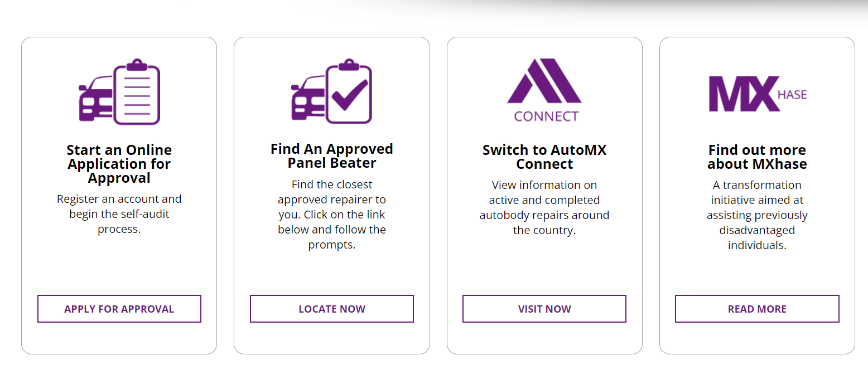868x365 pixels.
Task: Click the car with checkmark approval icon
Action: coord(331,92)
